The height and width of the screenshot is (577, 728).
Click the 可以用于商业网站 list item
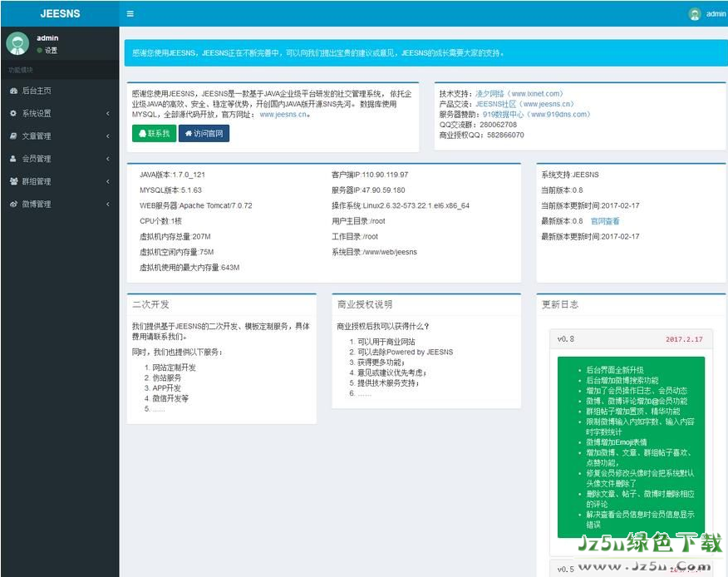point(386,342)
